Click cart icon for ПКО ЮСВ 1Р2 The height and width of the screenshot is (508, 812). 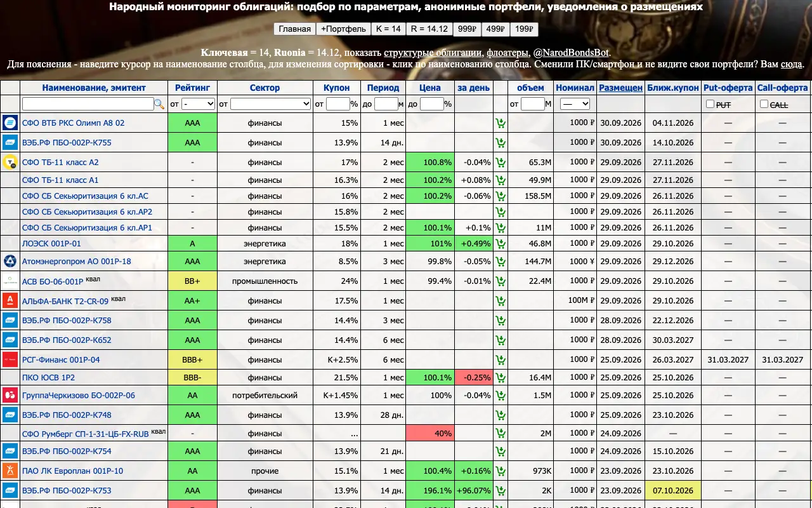501,378
